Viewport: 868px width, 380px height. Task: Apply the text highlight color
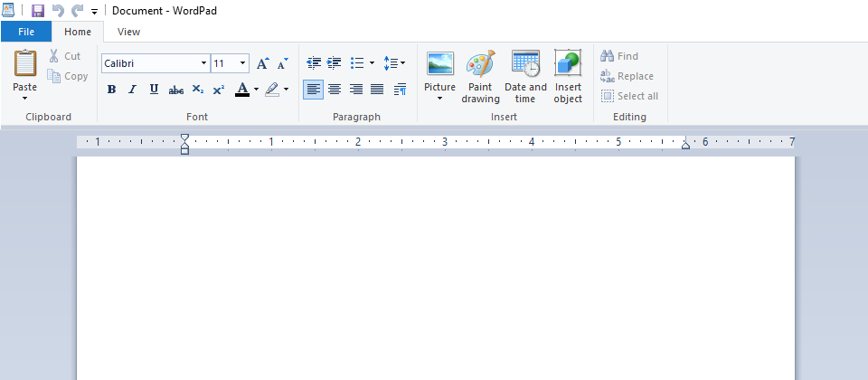(x=272, y=90)
